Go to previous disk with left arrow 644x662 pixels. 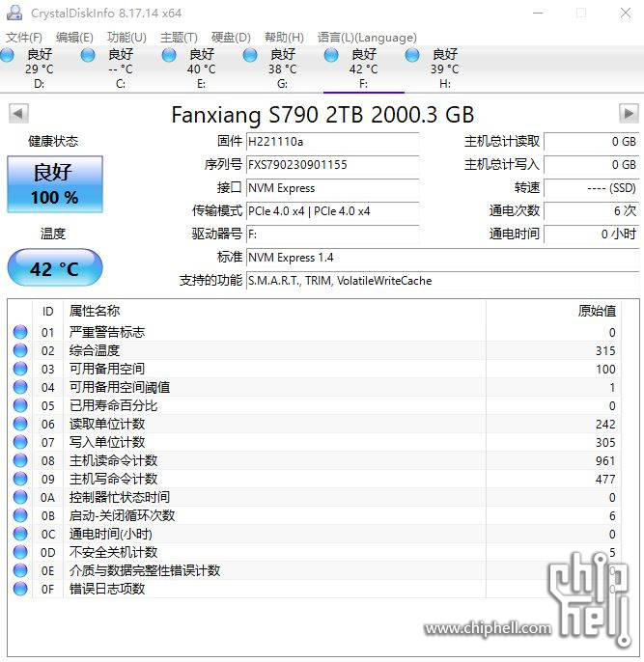tap(18, 114)
